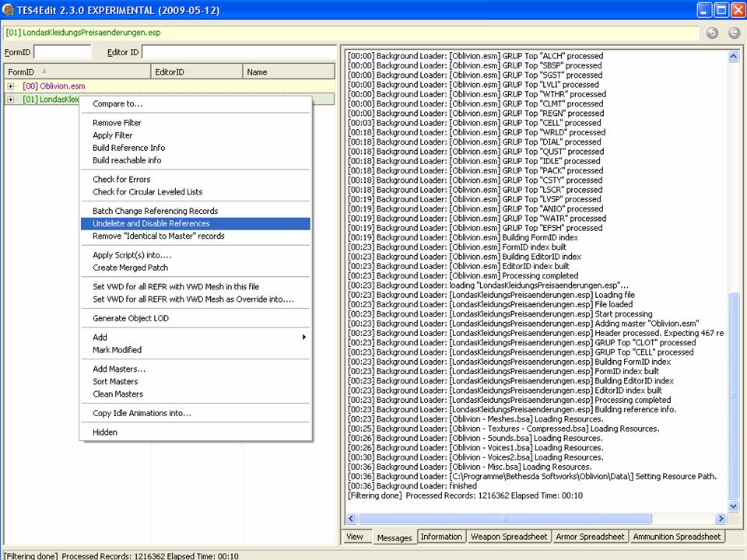This screenshot has height=560, width=747.
Task: Click the LondasKleidungsPreisaenderungen.esp path bar
Action: coord(351,33)
